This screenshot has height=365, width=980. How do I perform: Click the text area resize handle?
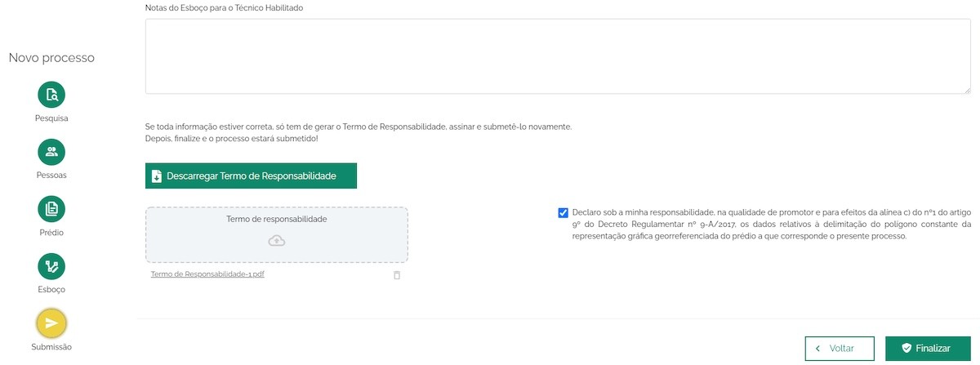(967, 90)
